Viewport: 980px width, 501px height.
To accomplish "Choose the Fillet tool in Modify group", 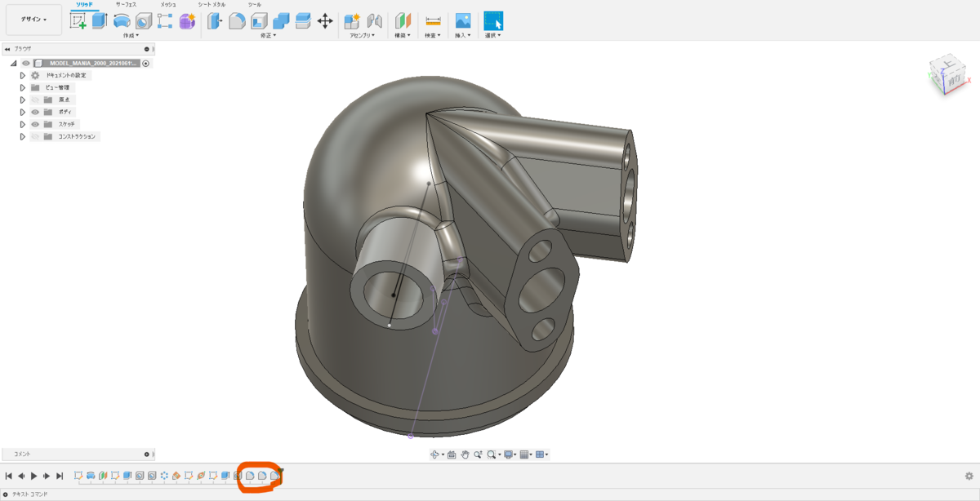I will (x=237, y=21).
